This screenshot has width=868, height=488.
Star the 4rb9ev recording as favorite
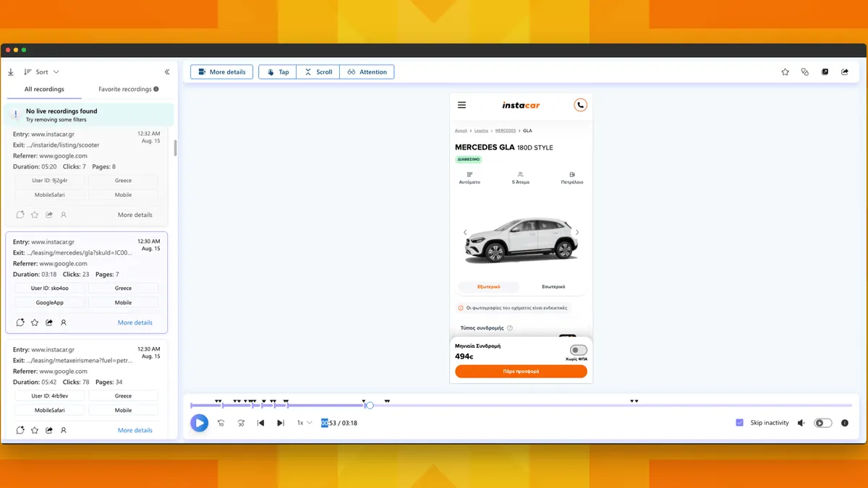(35, 430)
